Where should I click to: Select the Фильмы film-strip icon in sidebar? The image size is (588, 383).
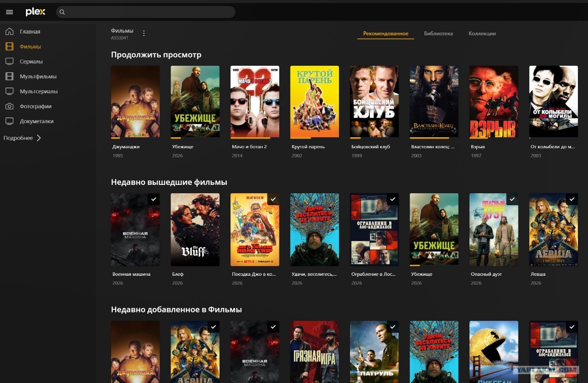tap(9, 46)
